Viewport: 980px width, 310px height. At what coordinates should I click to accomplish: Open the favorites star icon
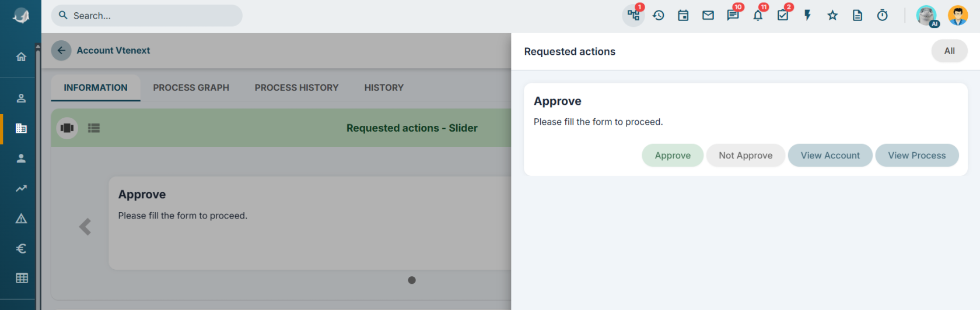click(832, 15)
